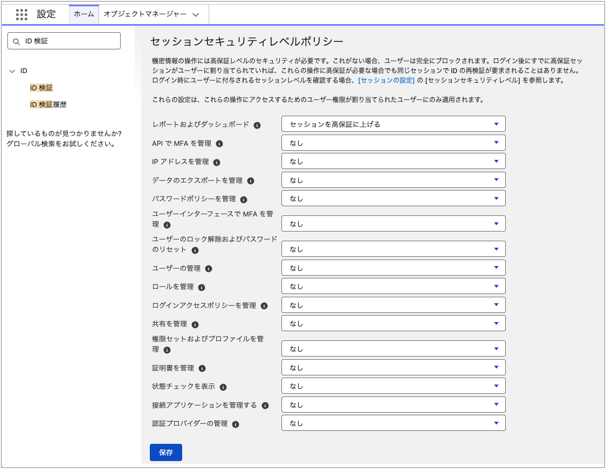Screen dimensions: 606x469
Task: Focus the Quick Find search field
Action: (64, 41)
